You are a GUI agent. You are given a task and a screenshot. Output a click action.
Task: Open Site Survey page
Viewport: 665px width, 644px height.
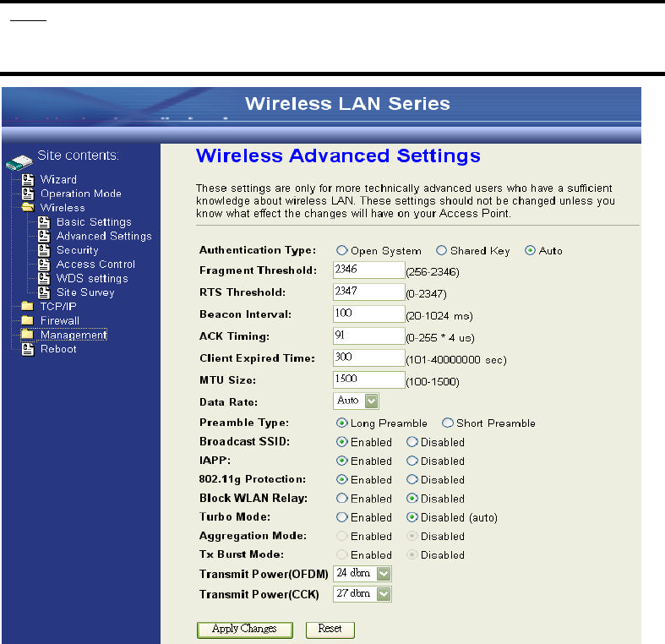tap(85, 292)
